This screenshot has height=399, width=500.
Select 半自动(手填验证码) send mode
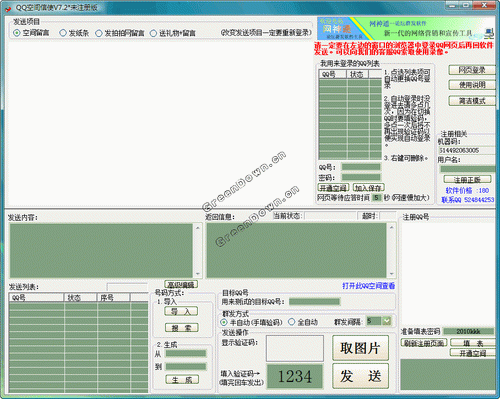tap(224, 322)
